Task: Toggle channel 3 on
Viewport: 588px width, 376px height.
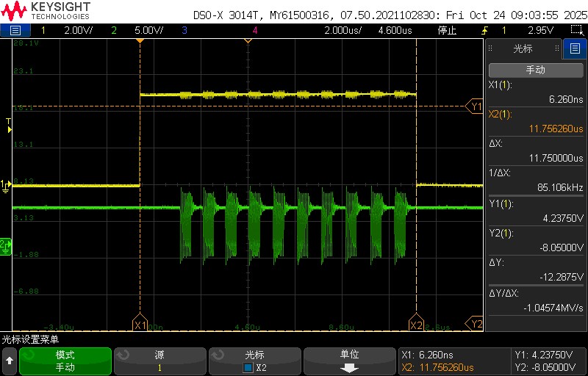Action: 184,30
